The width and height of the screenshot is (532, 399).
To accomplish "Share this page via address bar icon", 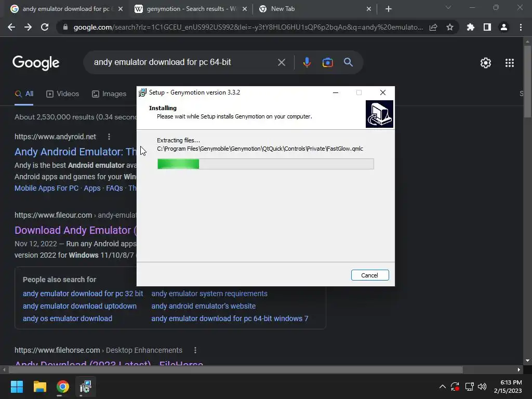I will click(x=433, y=27).
